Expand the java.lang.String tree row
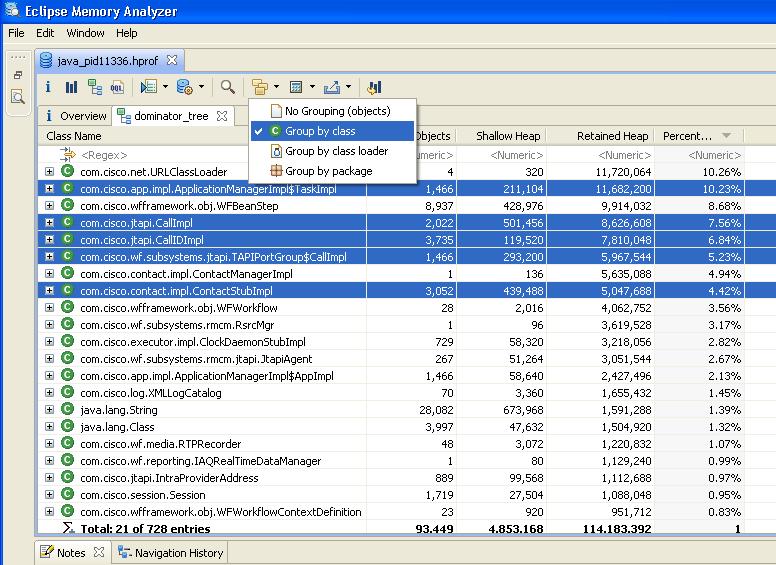The height and width of the screenshot is (565, 776). 49,410
